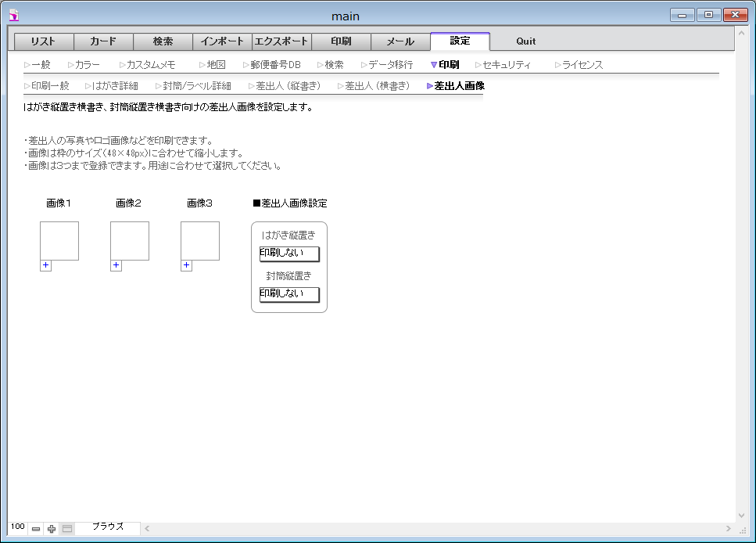Screen dimensions: 756x543
Task: Click the Quit button
Action: [x=525, y=41]
